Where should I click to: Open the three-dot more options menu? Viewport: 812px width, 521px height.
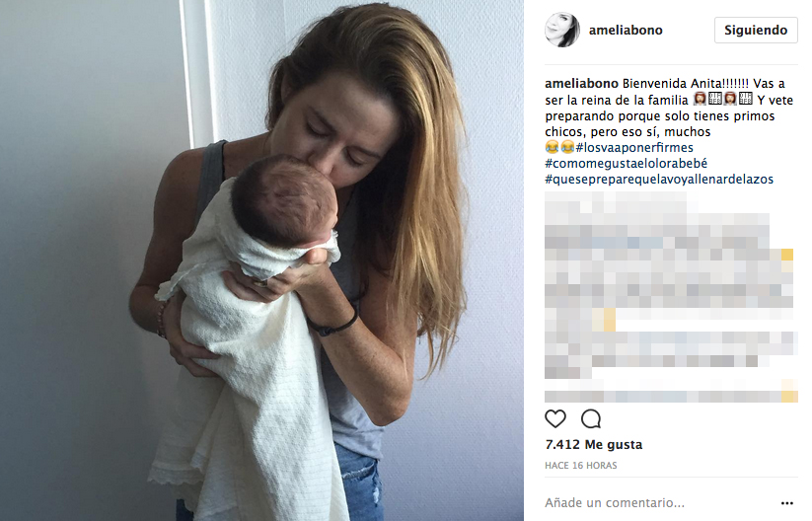(786, 503)
